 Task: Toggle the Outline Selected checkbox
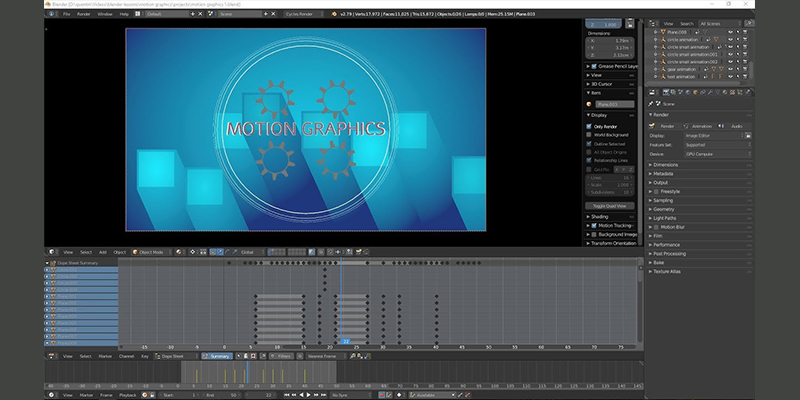(x=589, y=144)
